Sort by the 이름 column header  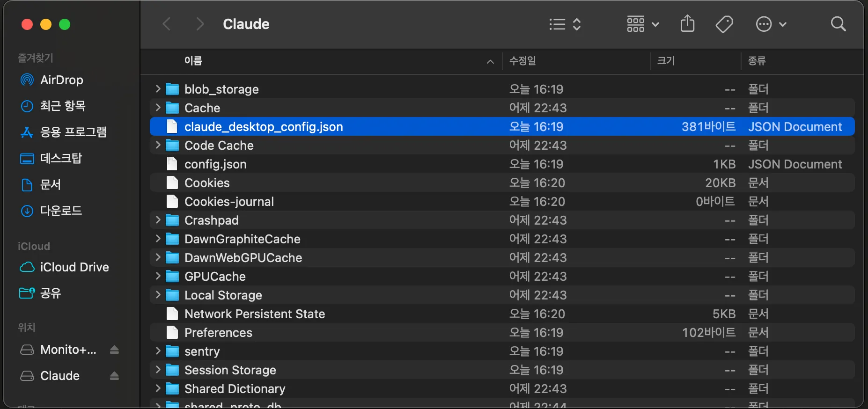point(193,61)
